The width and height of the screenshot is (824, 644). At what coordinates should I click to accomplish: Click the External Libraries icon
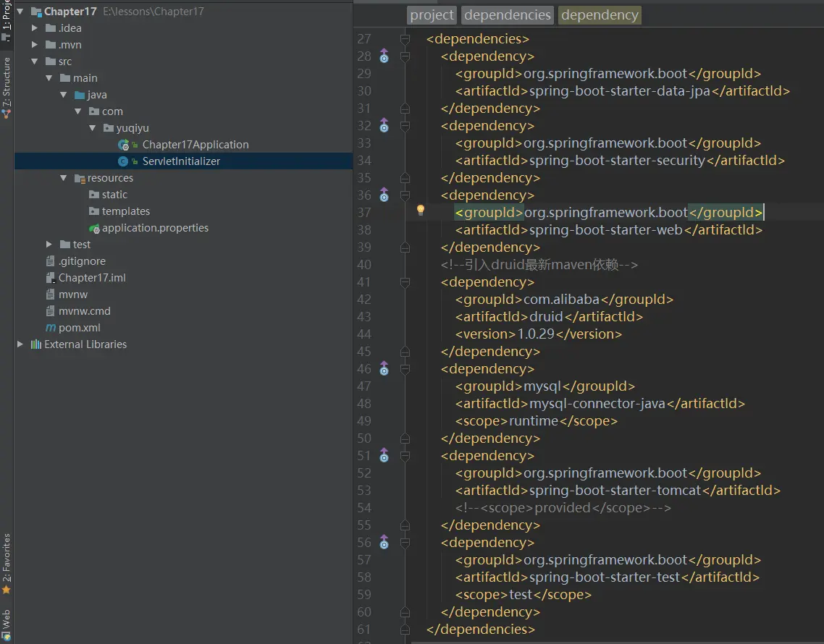click(x=35, y=344)
